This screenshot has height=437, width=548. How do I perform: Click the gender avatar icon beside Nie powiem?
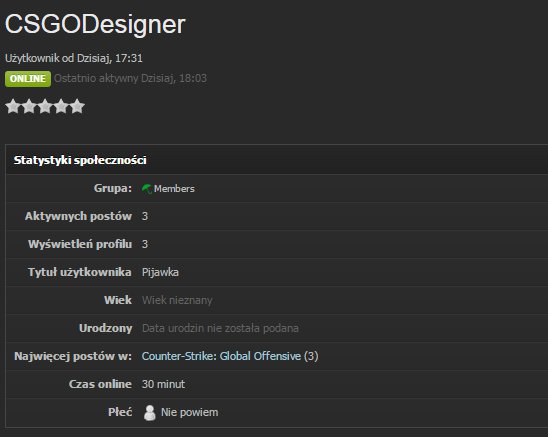150,413
